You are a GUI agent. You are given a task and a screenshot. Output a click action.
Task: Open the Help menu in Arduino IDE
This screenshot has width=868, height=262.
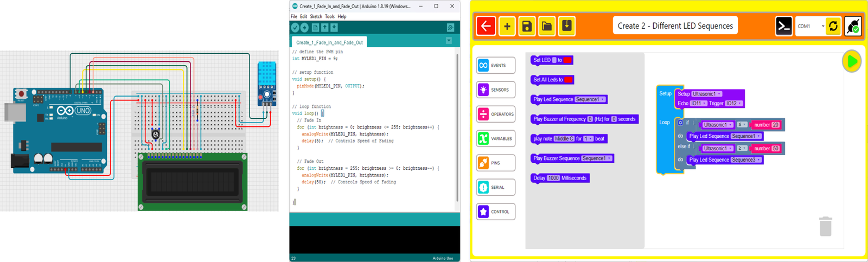tap(342, 17)
